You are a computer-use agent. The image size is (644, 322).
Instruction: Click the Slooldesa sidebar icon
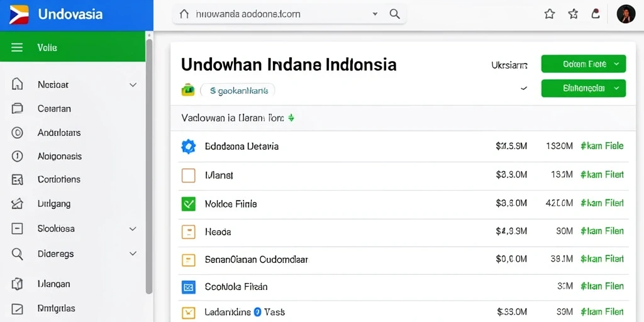[x=17, y=229]
